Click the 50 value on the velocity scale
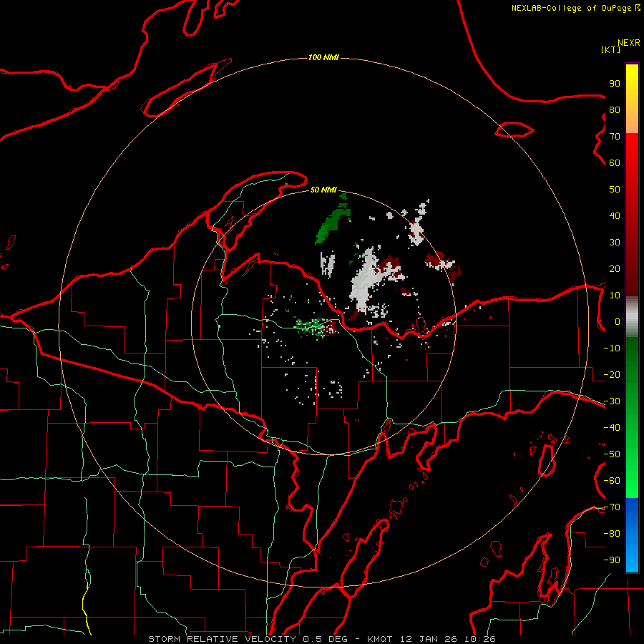 (615, 190)
